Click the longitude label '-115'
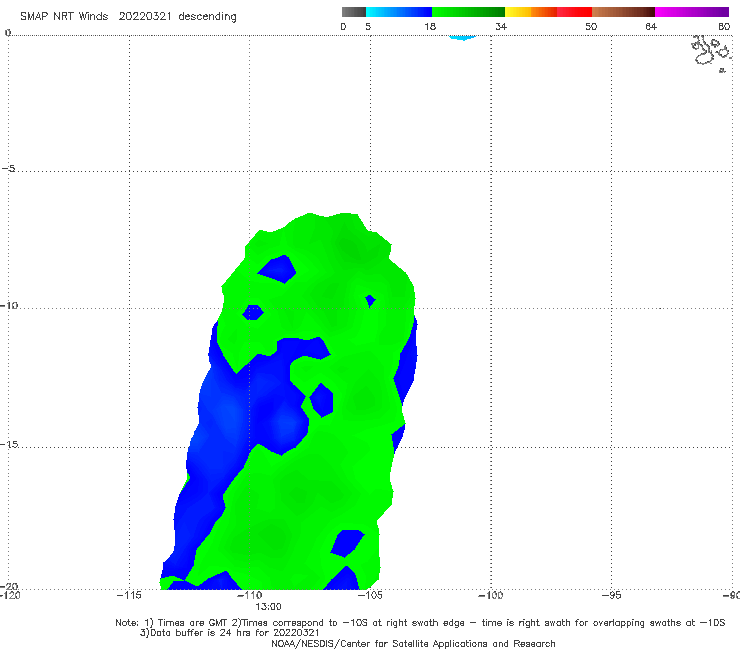The height and width of the screenshot is (650, 740). click(x=129, y=595)
